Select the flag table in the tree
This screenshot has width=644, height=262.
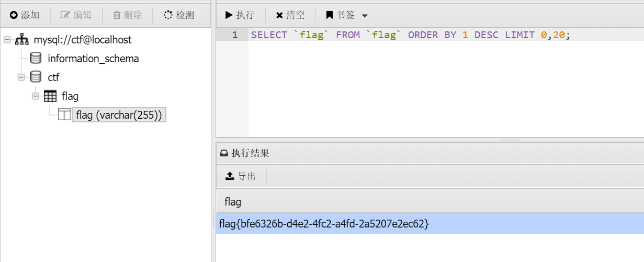coord(70,96)
